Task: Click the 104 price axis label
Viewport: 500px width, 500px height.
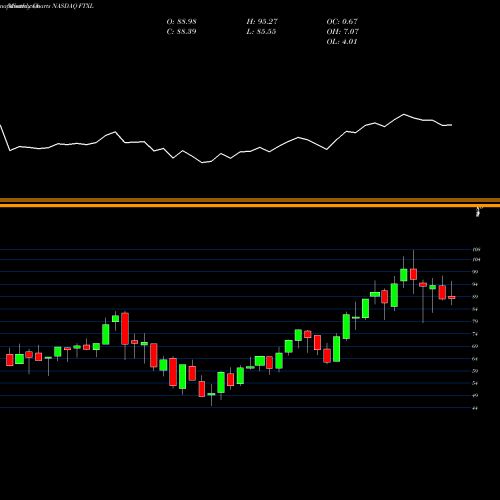Action: click(476, 260)
